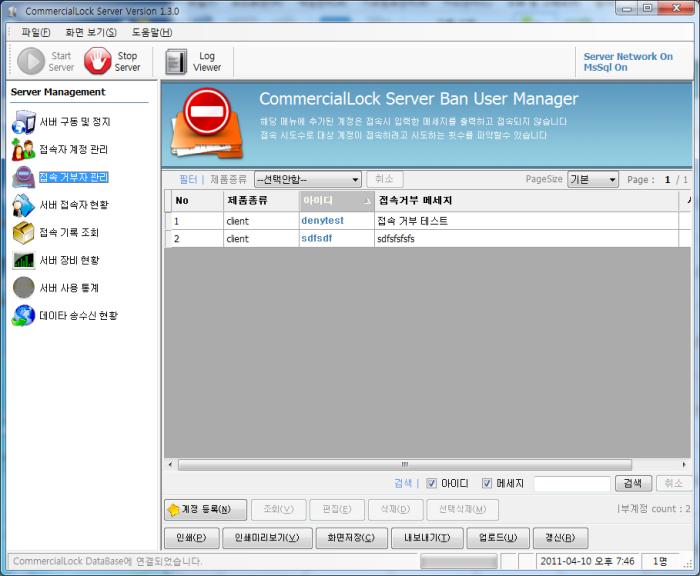Click the 내보내기(T) export button
The width and height of the screenshot is (700, 576).
pyautogui.click(x=427, y=538)
